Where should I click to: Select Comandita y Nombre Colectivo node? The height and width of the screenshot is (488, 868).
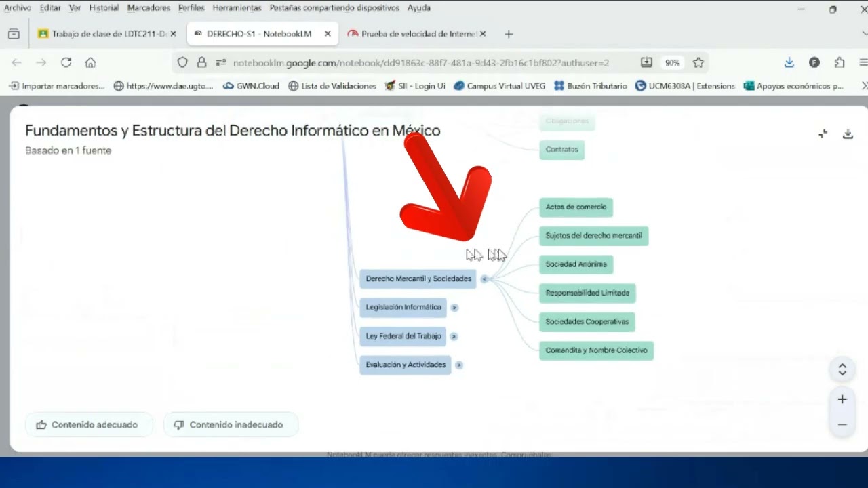(597, 350)
